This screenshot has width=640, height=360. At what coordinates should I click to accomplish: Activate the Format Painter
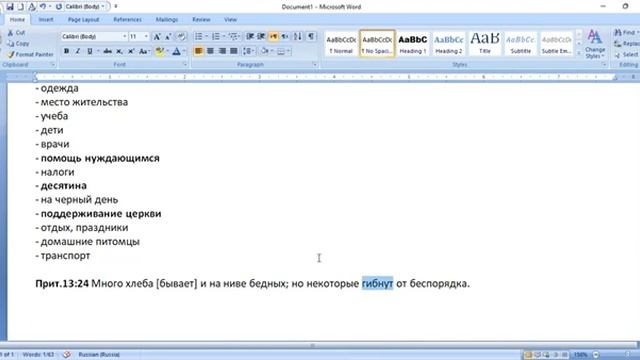tap(31, 54)
